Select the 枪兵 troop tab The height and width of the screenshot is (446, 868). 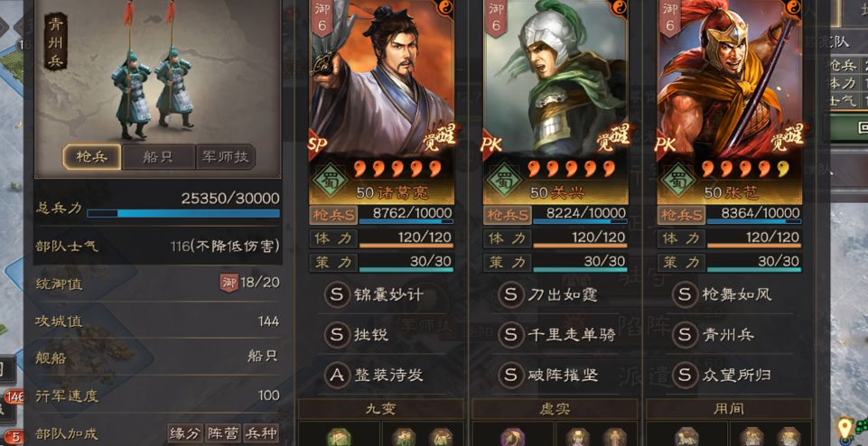[91, 157]
